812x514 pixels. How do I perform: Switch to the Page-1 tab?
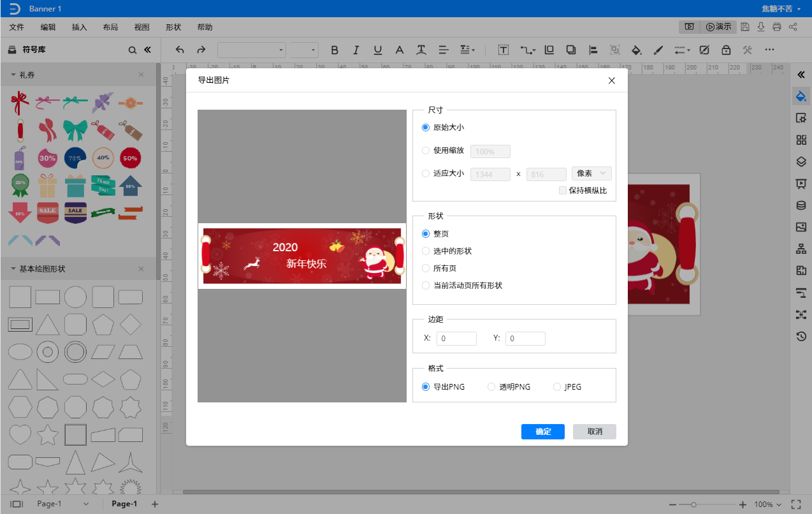pos(124,504)
